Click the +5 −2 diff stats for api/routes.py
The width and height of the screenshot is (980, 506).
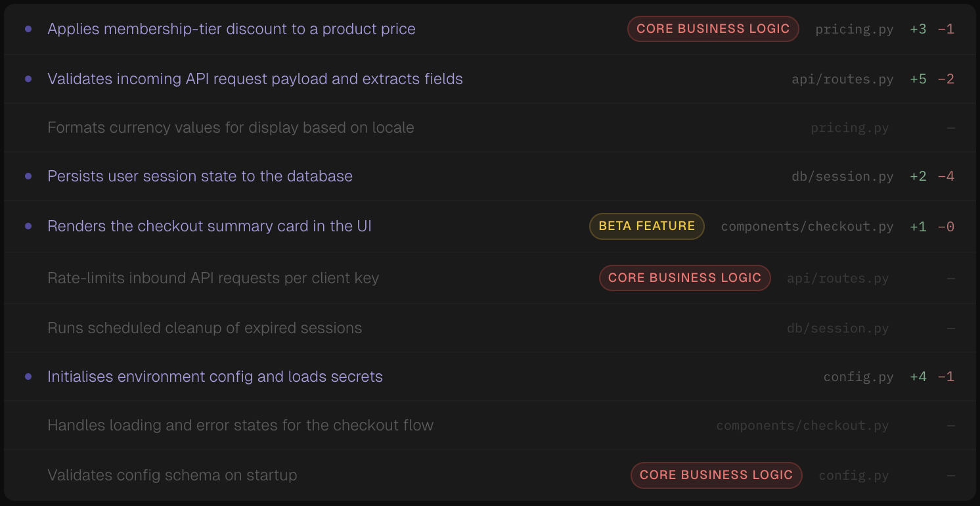(x=931, y=79)
